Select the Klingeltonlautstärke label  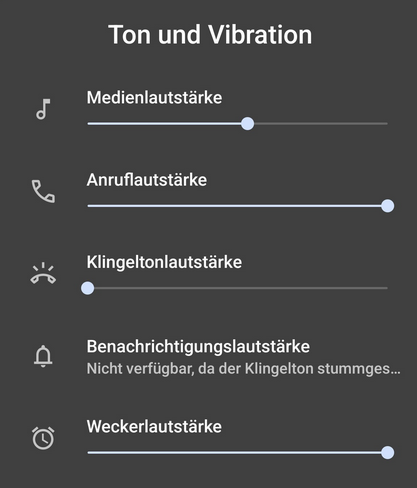164,262
